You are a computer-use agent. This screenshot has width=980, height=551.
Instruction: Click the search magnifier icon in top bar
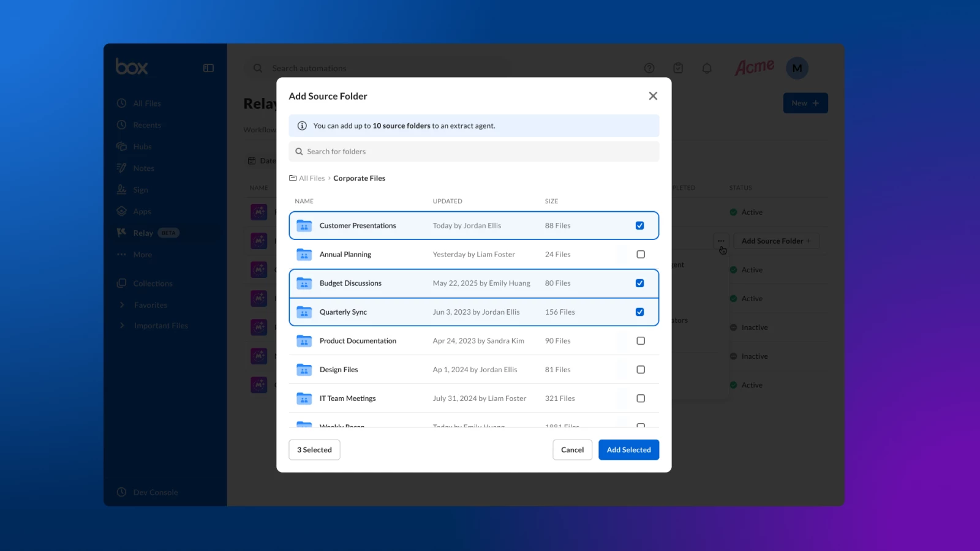(x=258, y=68)
